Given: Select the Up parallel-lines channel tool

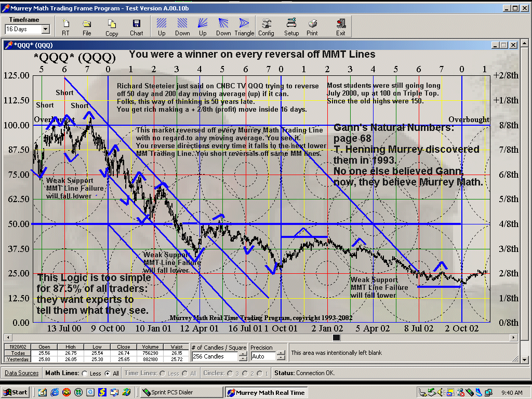Looking at the screenshot, I should pyautogui.click(x=162, y=26).
